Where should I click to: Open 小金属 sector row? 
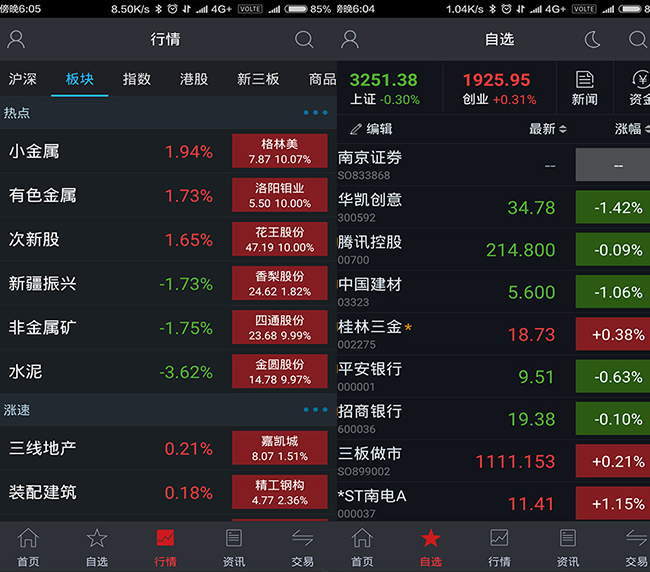tap(168, 151)
